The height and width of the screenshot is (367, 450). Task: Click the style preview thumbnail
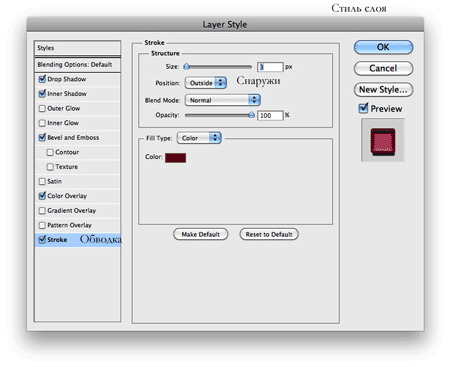pyautogui.click(x=383, y=140)
